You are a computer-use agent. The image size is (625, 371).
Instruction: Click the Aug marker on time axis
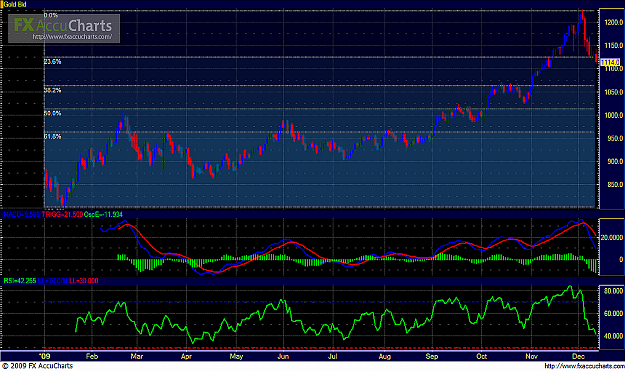(385, 356)
